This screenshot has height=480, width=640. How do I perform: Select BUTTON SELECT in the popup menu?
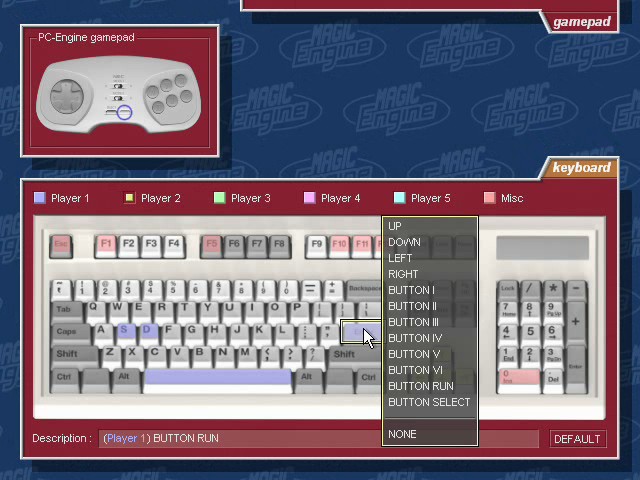429,402
